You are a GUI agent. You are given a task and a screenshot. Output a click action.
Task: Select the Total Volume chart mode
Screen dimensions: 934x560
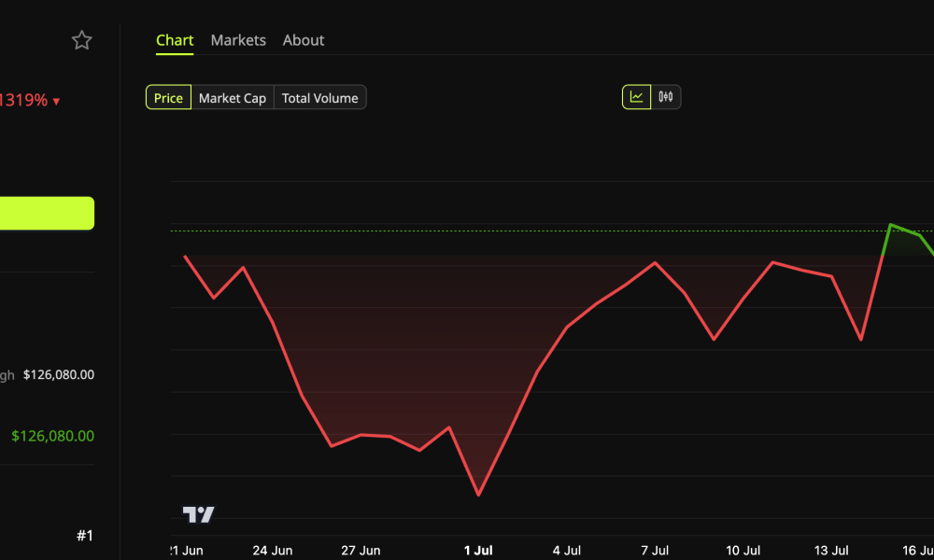(319, 98)
